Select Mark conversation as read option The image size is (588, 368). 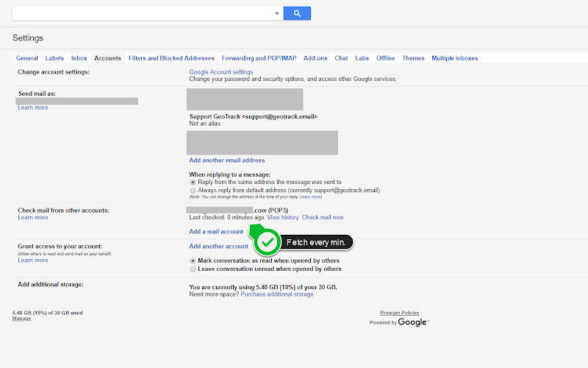[193, 261]
